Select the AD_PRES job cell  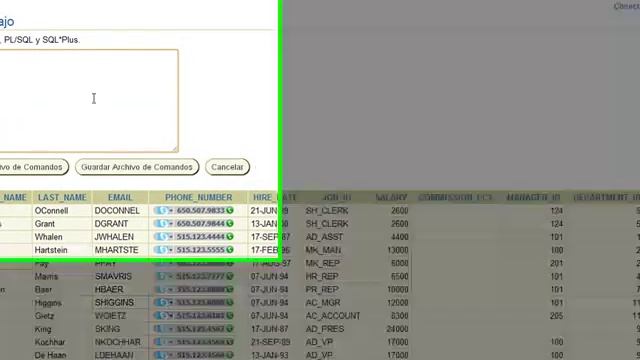325,329
